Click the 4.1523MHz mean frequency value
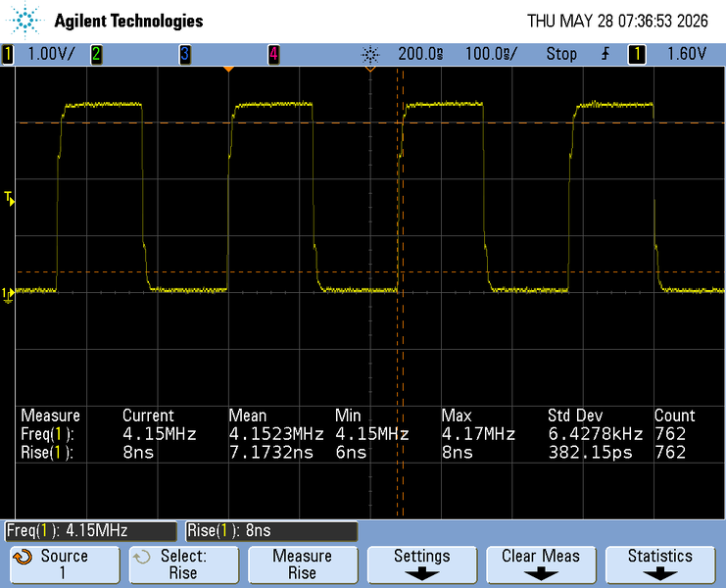 coord(276,434)
